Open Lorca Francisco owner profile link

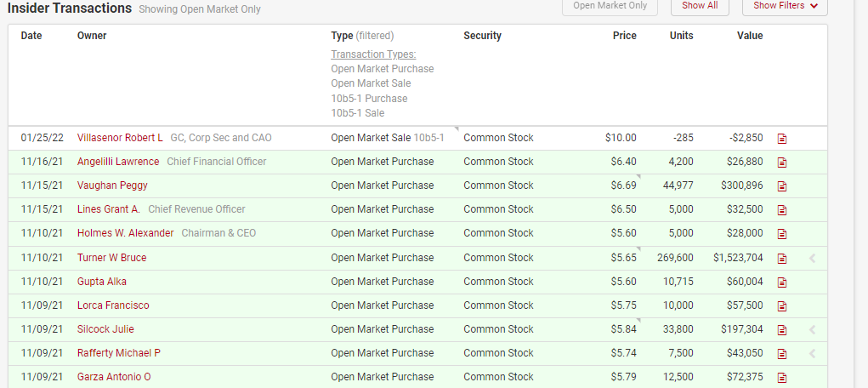tap(113, 305)
